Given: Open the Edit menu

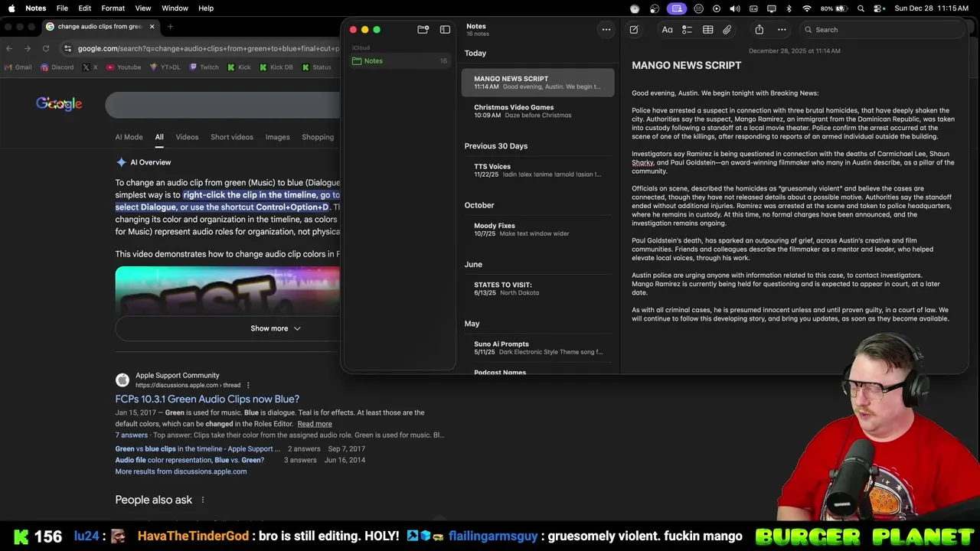Looking at the screenshot, I should [84, 8].
